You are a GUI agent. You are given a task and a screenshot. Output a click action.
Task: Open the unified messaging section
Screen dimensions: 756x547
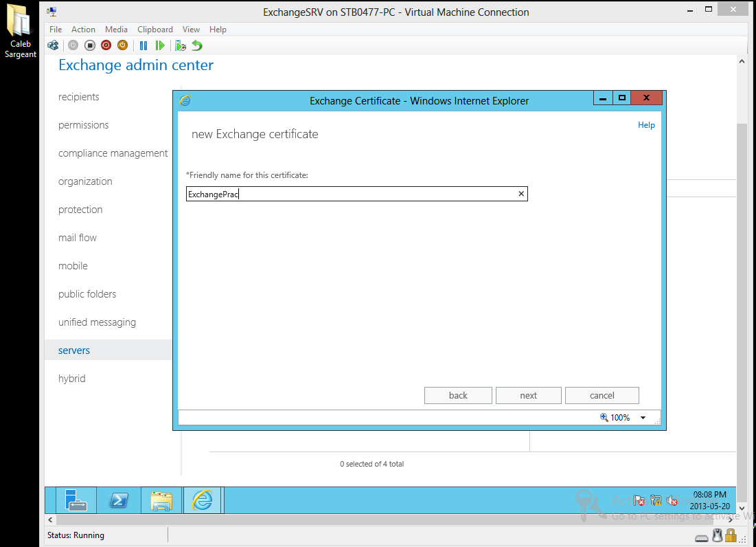point(97,323)
